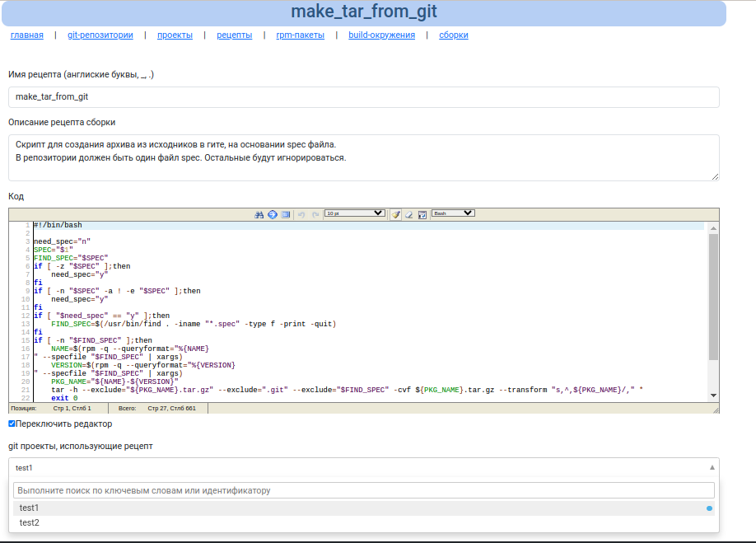Click the recipe name input field
This screenshot has width=756, height=543.
coord(363,97)
